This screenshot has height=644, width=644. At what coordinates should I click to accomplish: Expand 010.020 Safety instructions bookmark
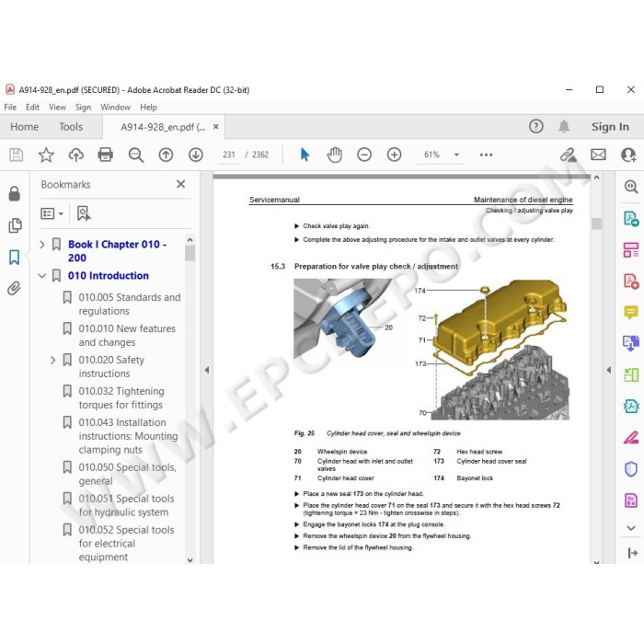(x=52, y=361)
